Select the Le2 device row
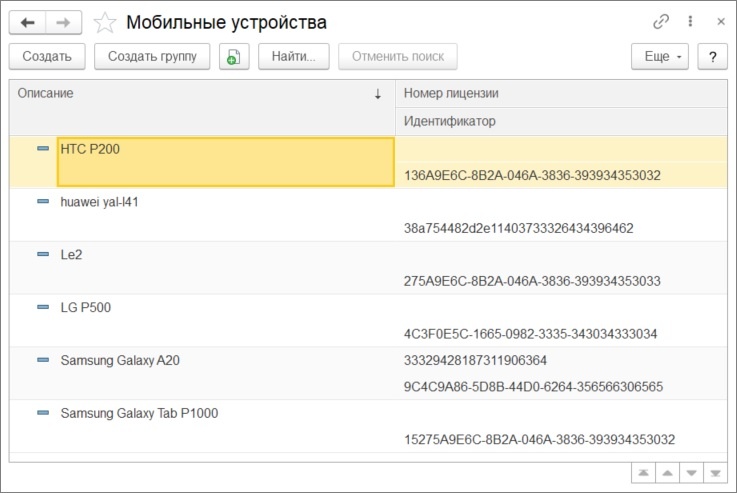The height and width of the screenshot is (493, 737). click(368, 268)
